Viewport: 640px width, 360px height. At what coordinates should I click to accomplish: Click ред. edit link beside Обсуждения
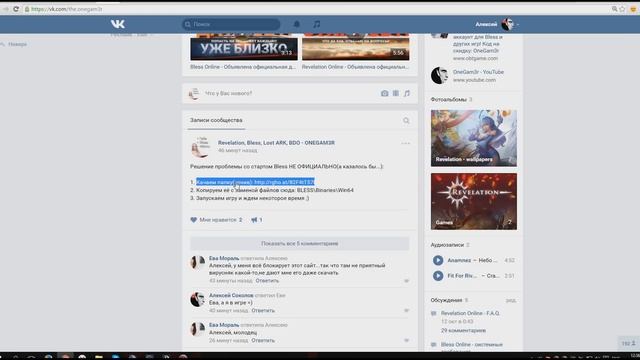pos(511,300)
